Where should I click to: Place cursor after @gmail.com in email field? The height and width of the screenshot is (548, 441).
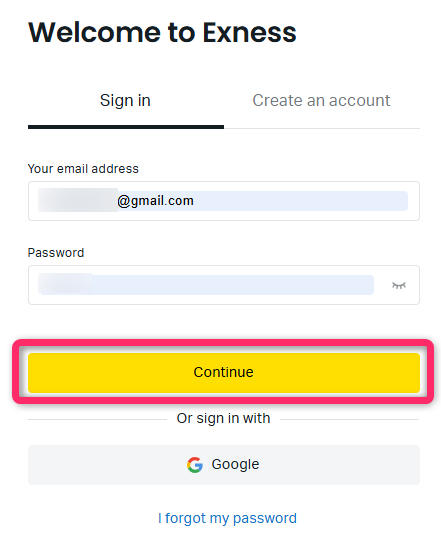[x=195, y=201]
